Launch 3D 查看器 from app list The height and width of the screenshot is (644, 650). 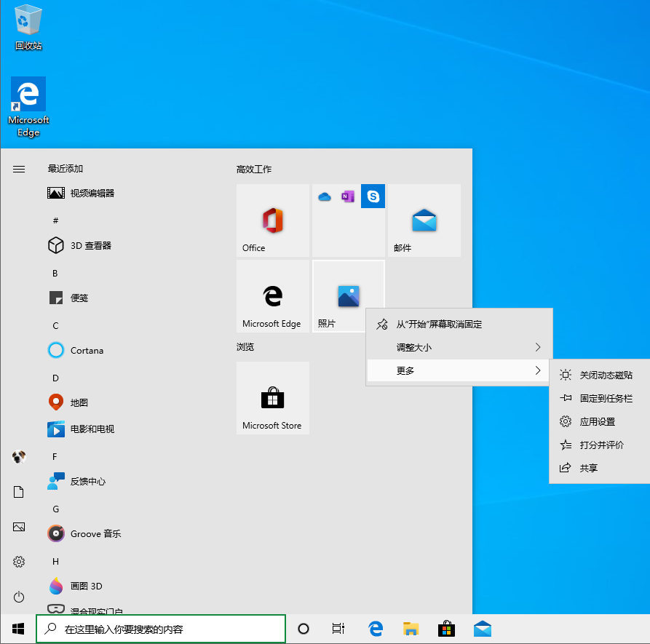click(x=79, y=245)
